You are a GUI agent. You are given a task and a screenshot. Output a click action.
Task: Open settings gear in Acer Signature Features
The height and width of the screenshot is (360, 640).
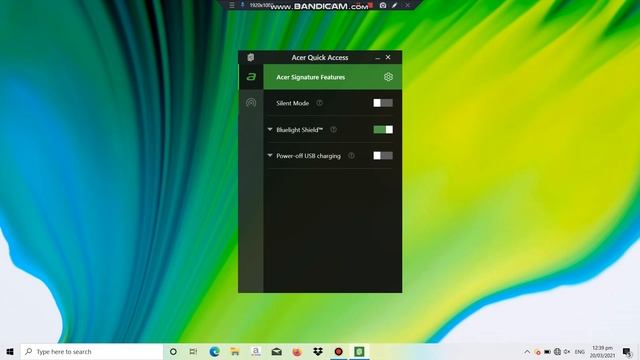(x=388, y=77)
